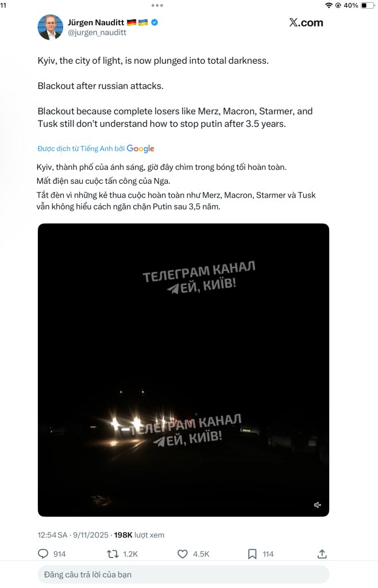The width and height of the screenshot is (378, 588).
Task: Open replies via the comment icon
Action: point(43,554)
